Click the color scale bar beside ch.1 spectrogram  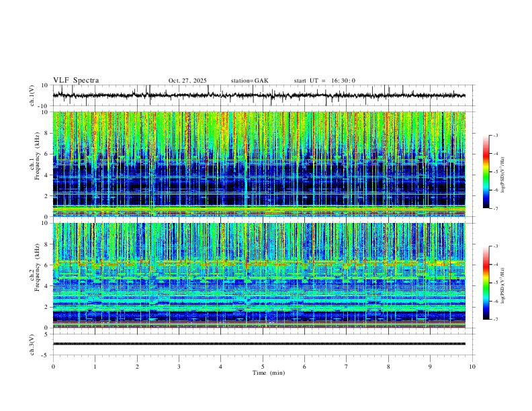click(x=486, y=172)
